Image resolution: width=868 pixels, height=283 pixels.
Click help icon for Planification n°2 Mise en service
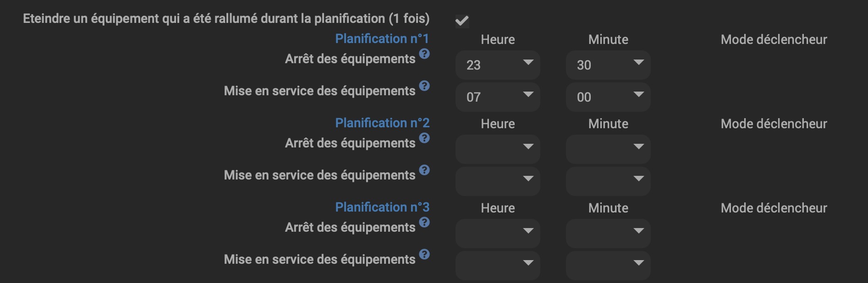(424, 170)
